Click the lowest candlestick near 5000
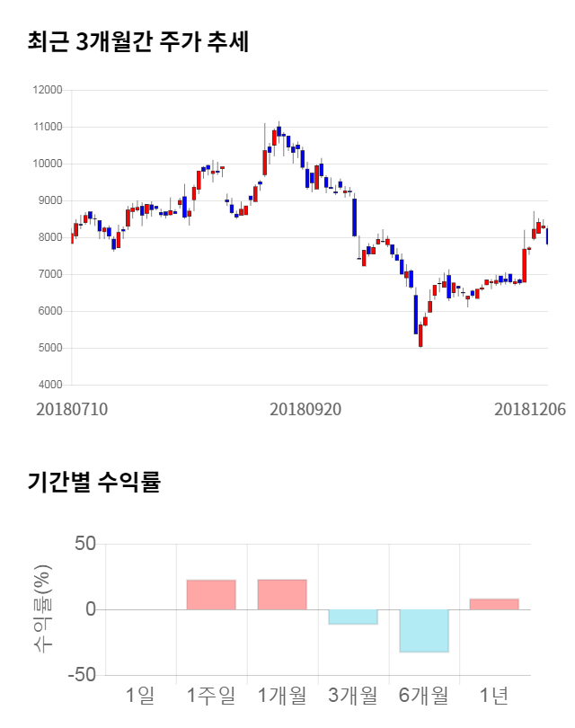 [x=420, y=334]
